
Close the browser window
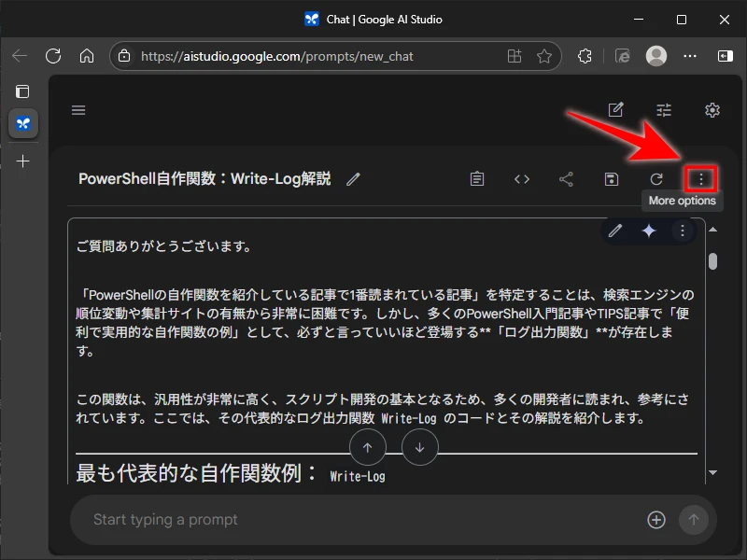point(725,20)
